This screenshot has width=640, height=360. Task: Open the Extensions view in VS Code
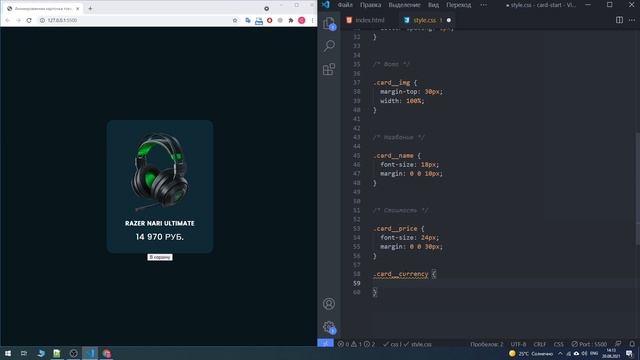[x=329, y=69]
